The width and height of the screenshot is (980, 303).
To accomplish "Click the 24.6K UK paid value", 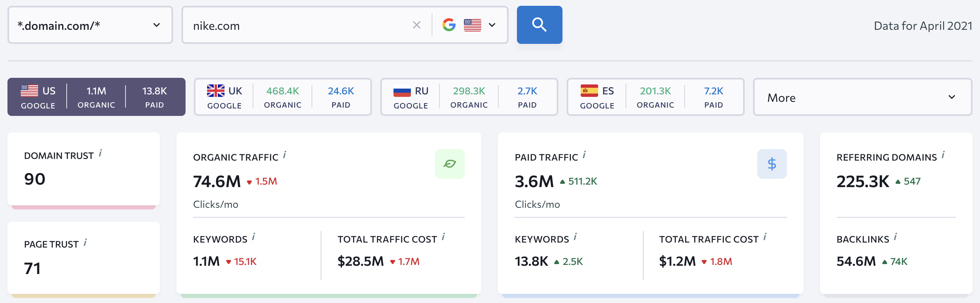I will click(x=341, y=91).
